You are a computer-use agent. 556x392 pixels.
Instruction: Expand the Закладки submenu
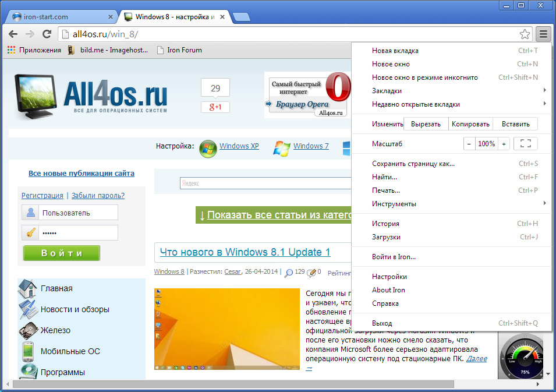(451, 91)
